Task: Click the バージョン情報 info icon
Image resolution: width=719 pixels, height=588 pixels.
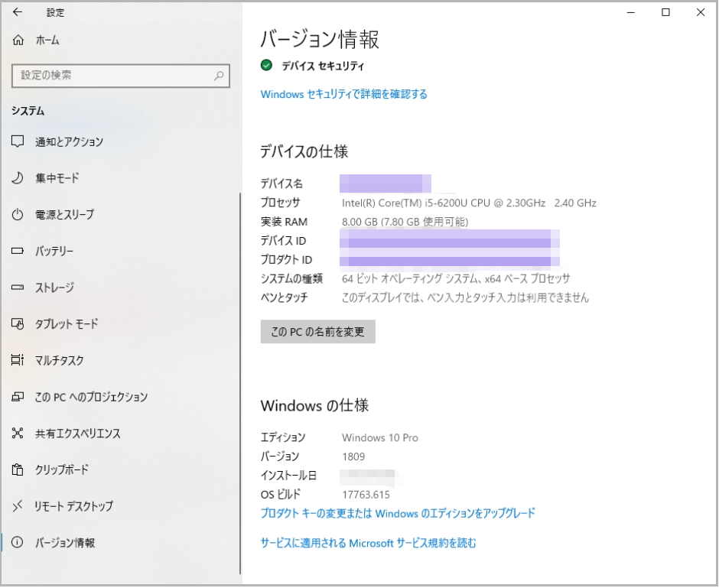Action: 18,543
